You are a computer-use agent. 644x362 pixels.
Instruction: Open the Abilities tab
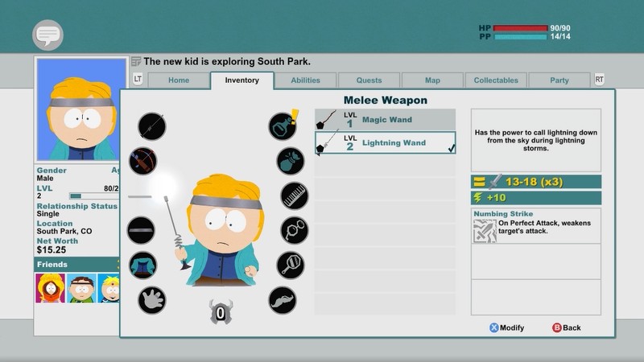(305, 80)
